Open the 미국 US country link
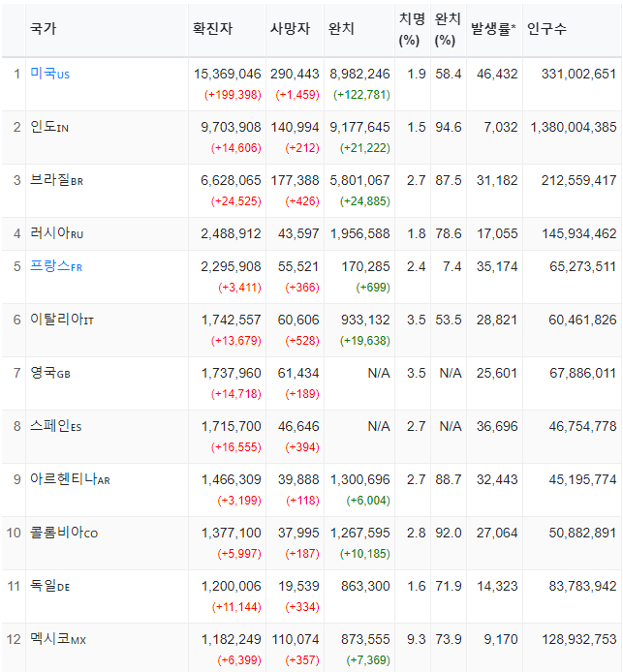This screenshot has width=623, height=672. point(49,74)
